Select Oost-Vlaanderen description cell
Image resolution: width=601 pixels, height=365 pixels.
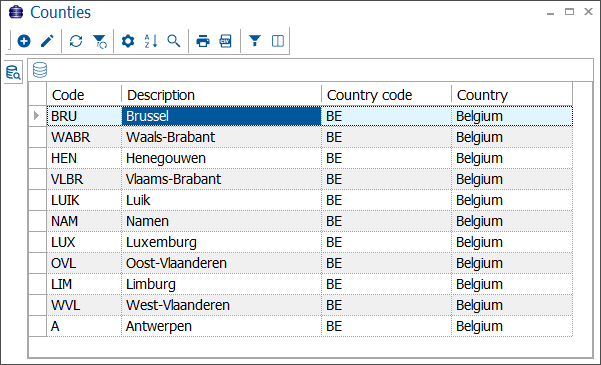coord(221,263)
